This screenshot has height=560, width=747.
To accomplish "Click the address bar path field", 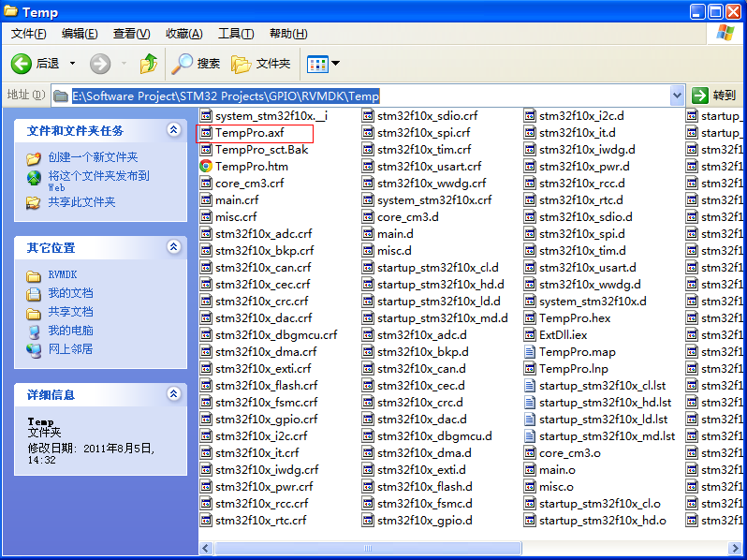I will coord(374,96).
